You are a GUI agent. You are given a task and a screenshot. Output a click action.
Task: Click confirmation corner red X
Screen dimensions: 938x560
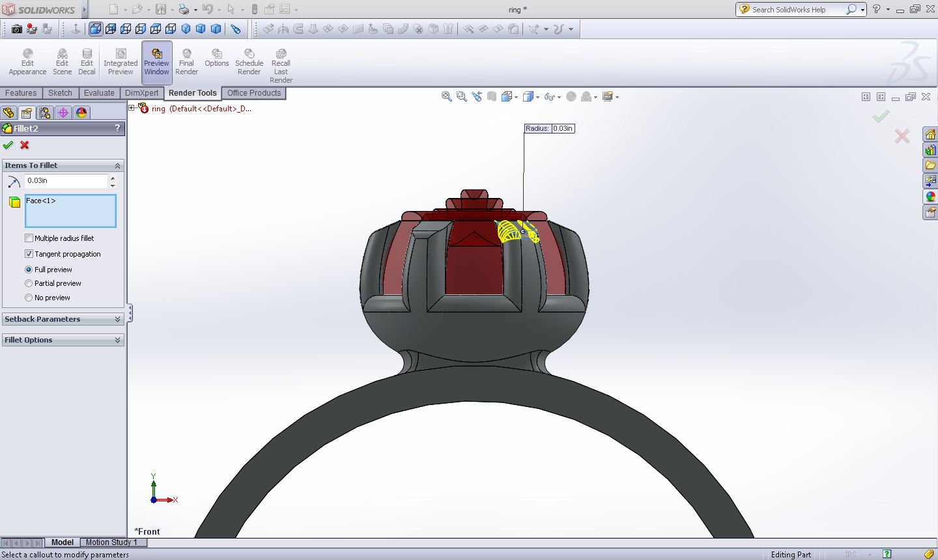pyautogui.click(x=902, y=136)
